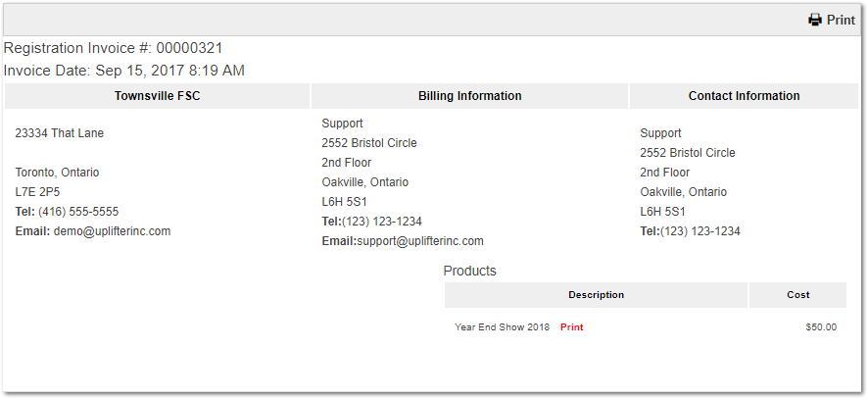Click the Contact Information column header

(744, 96)
